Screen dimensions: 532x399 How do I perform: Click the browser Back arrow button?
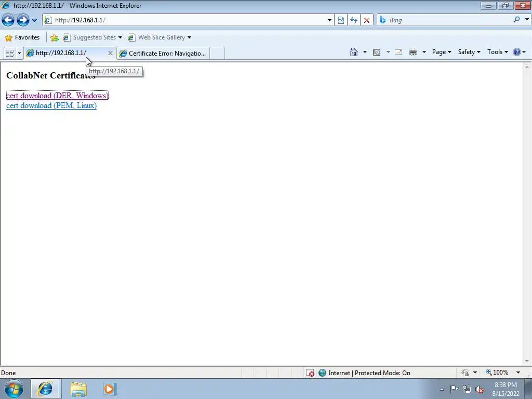8,20
